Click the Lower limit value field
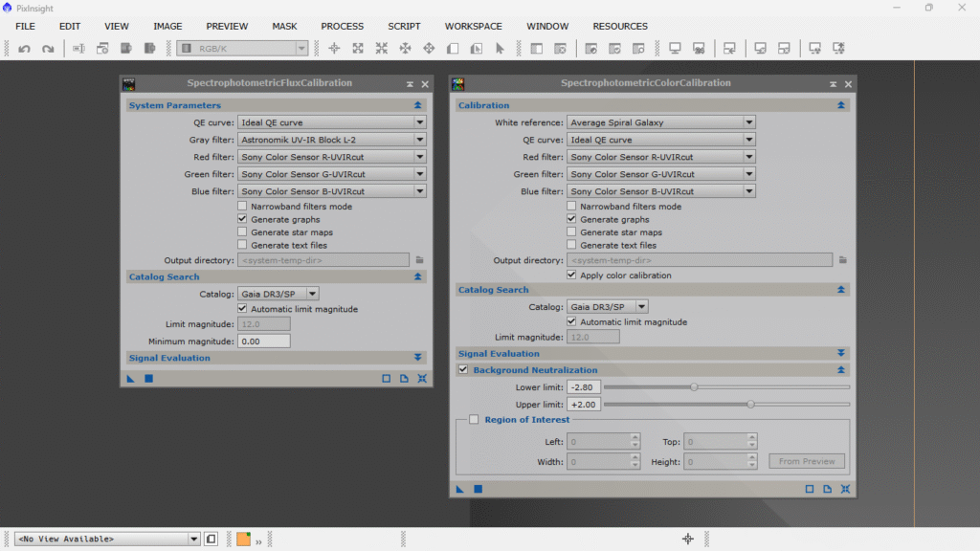Image resolution: width=980 pixels, height=551 pixels. (x=584, y=387)
